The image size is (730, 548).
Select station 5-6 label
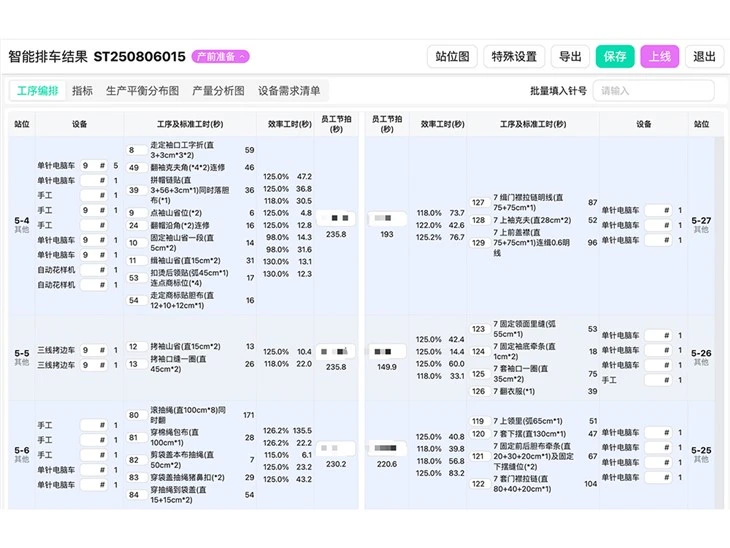22,450
